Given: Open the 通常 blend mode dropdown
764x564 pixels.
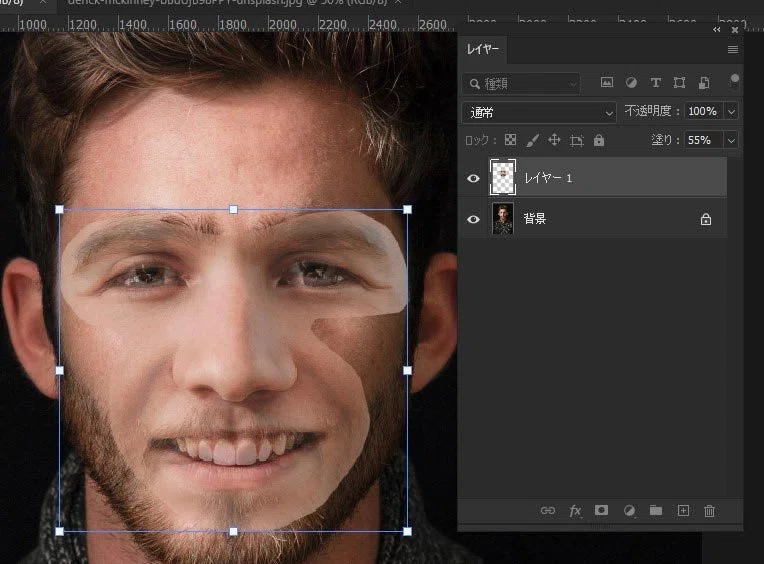Looking at the screenshot, I should click(538, 113).
